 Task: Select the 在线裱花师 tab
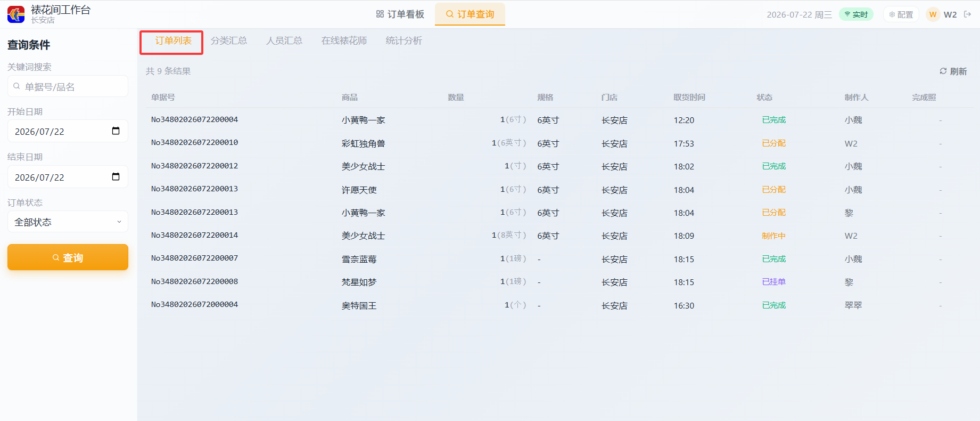click(x=344, y=41)
